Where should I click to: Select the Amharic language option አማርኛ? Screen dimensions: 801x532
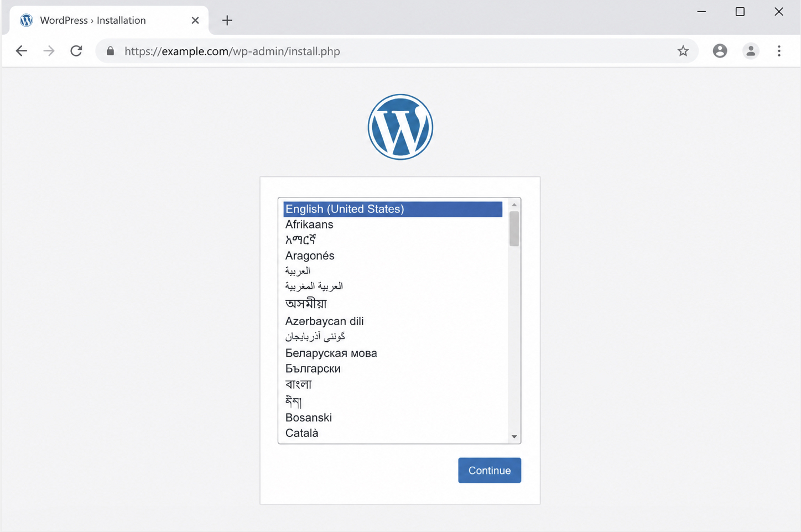[x=393, y=240]
